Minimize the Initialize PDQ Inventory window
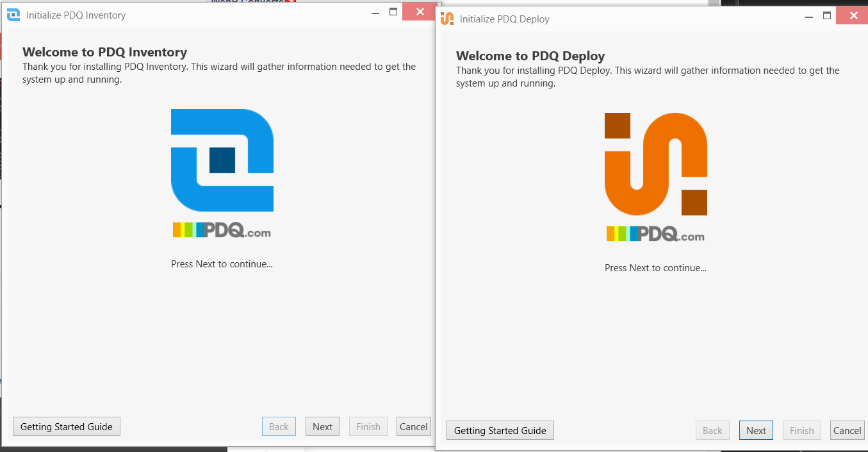Screen dimensions: 868x452 (x=375, y=12)
